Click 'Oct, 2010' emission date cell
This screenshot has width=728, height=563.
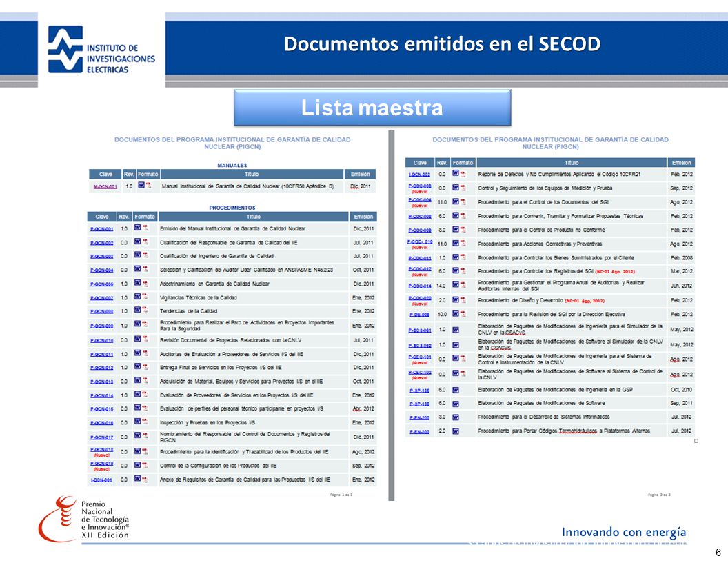[x=682, y=390]
